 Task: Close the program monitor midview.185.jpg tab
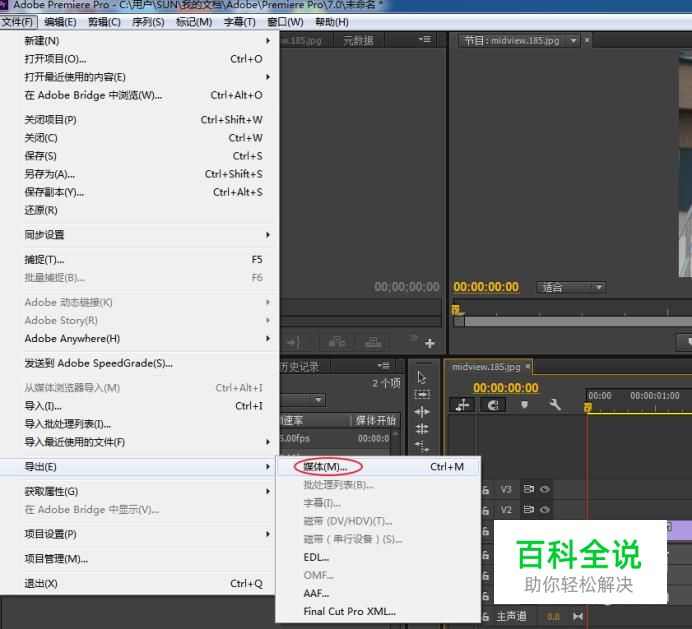(587, 40)
